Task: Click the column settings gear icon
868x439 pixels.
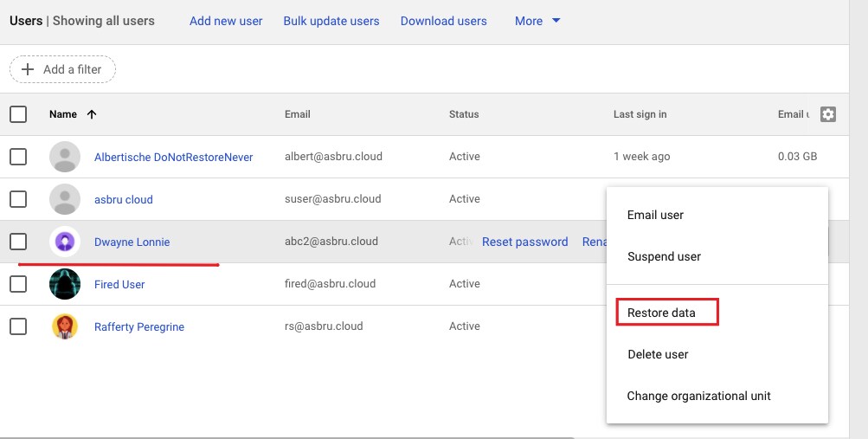Action: 828,114
